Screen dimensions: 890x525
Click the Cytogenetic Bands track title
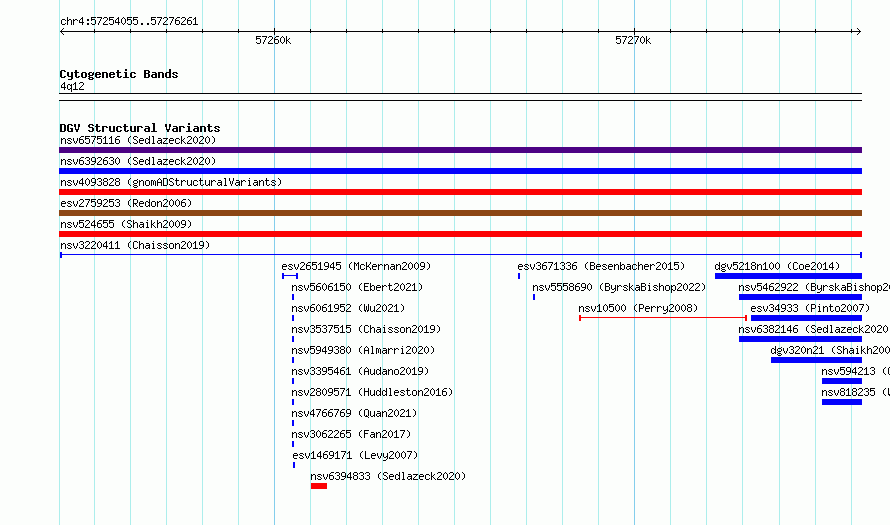click(119, 74)
